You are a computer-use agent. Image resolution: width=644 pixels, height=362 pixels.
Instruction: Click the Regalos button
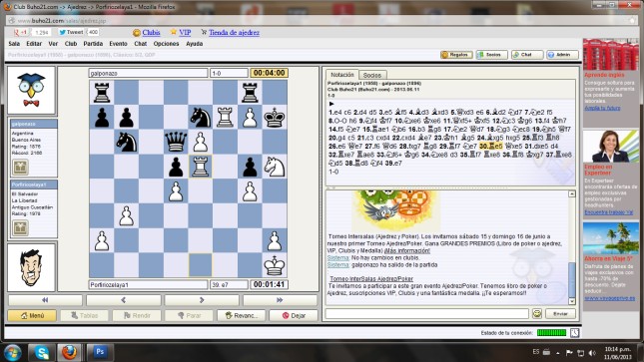pos(456,55)
